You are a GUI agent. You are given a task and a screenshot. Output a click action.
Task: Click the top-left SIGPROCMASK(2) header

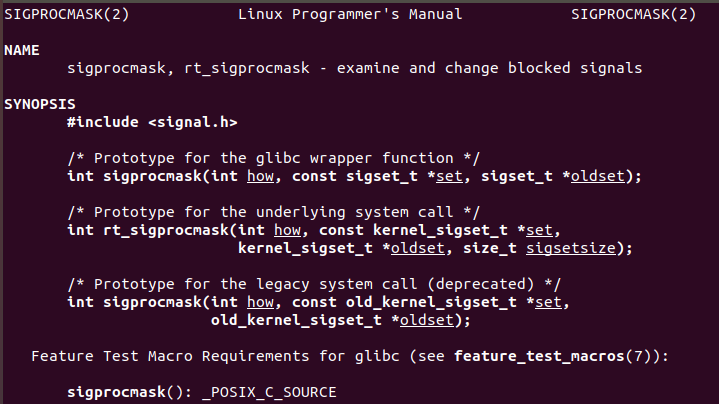[x=67, y=14]
